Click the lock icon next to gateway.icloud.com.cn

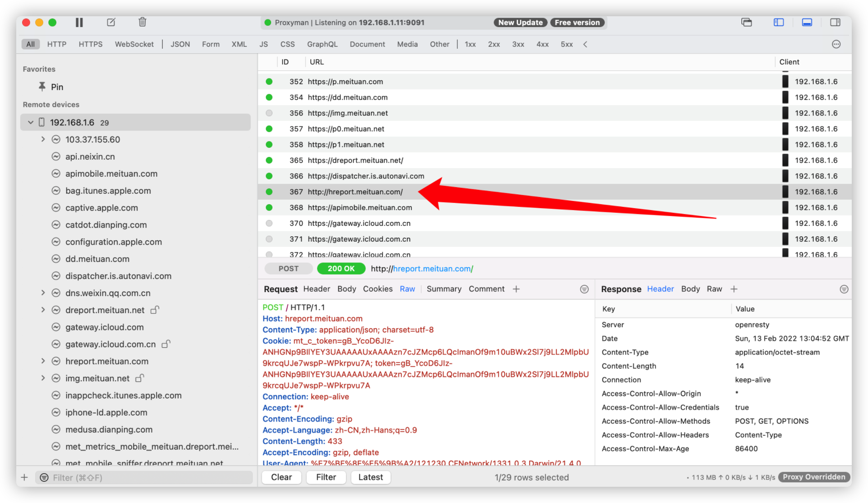coord(166,344)
